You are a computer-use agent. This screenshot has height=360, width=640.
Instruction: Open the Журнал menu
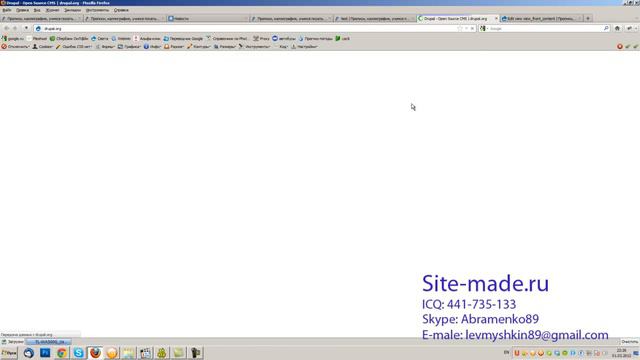(52, 10)
